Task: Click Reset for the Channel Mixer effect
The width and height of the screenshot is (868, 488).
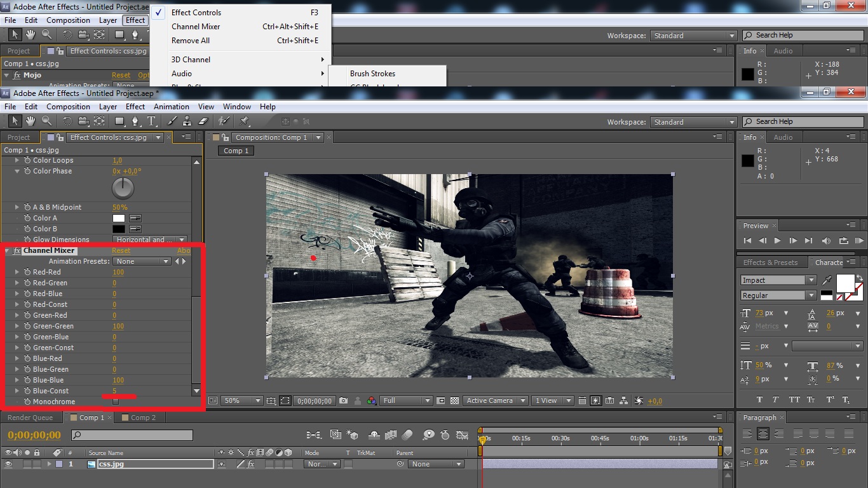Action: (x=121, y=250)
